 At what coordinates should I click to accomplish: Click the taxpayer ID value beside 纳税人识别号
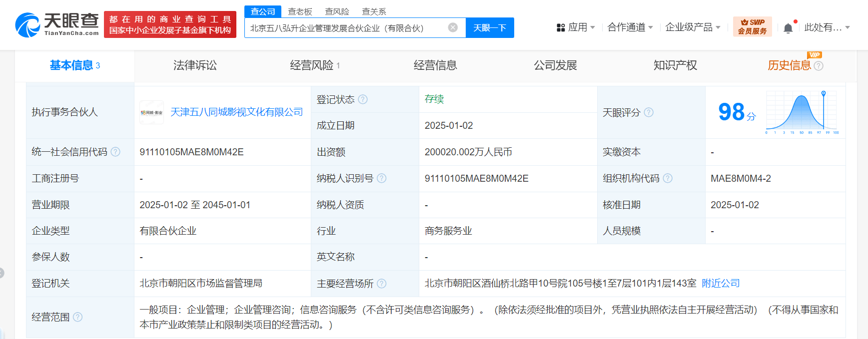pos(476,178)
